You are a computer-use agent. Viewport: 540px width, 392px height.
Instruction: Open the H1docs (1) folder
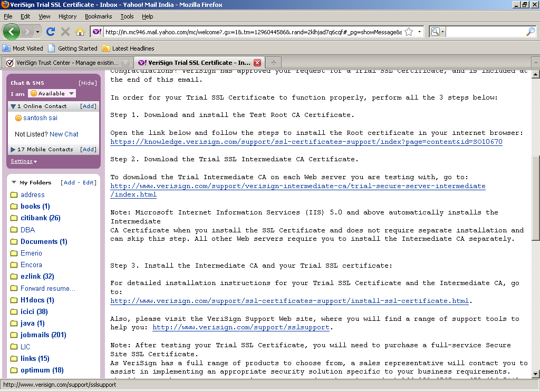37,300
